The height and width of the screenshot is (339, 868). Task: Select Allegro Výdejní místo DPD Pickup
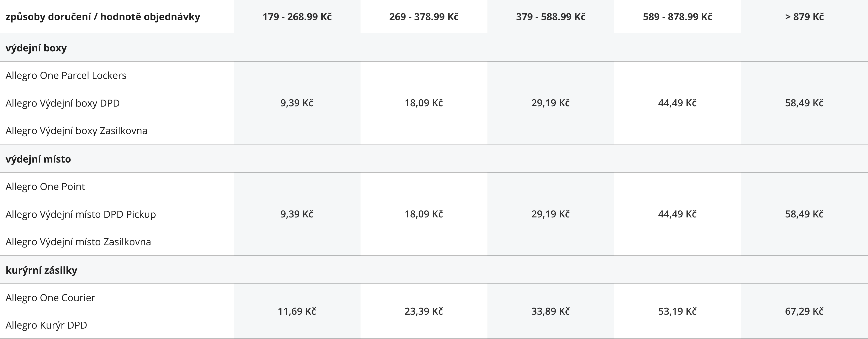click(x=80, y=214)
